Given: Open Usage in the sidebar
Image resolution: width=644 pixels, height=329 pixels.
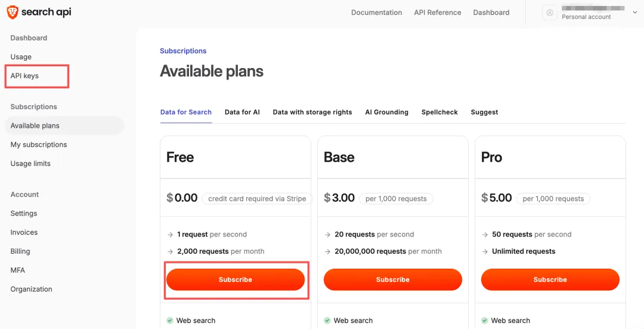Looking at the screenshot, I should [21, 57].
